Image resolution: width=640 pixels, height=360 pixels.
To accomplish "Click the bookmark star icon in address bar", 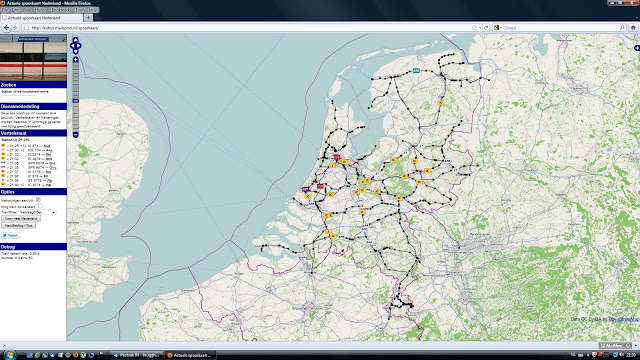I will [474, 28].
